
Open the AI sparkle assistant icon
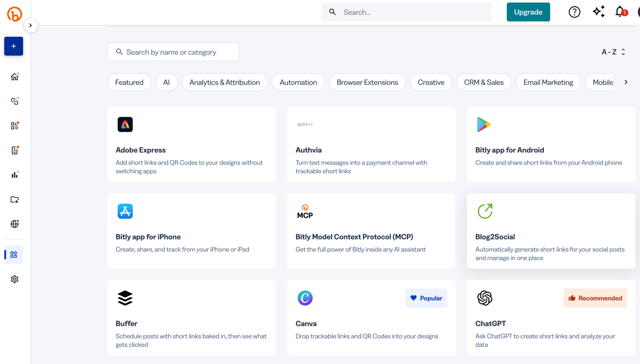598,11
